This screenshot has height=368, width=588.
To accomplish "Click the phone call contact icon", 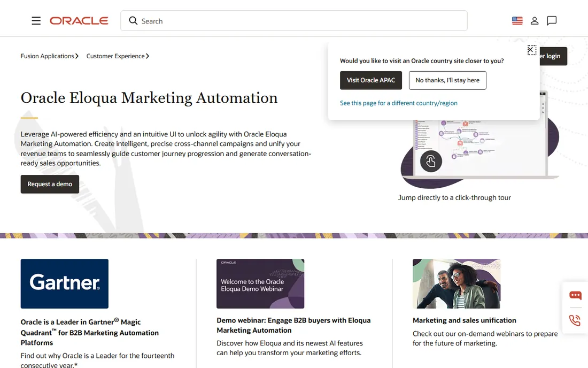I will click(x=575, y=320).
